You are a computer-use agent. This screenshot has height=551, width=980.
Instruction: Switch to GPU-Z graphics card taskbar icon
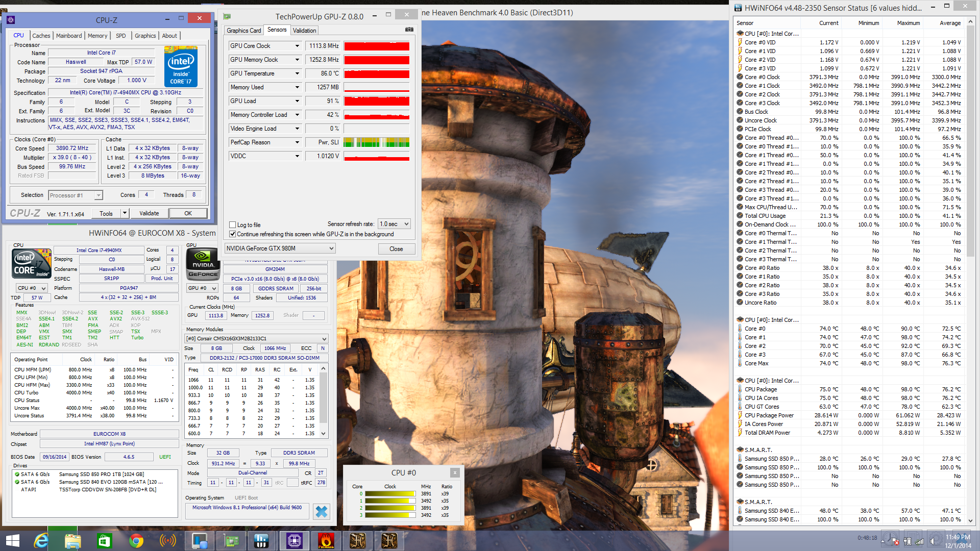coord(231,541)
